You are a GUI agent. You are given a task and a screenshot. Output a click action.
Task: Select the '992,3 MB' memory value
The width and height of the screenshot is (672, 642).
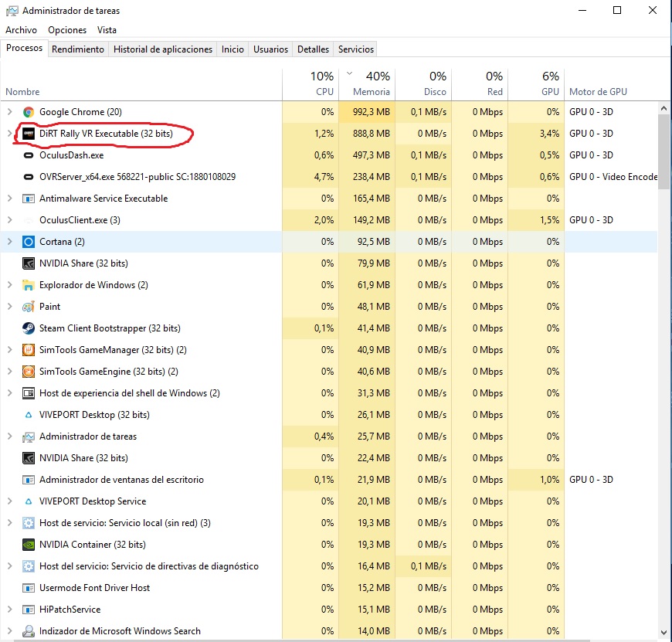pos(372,112)
